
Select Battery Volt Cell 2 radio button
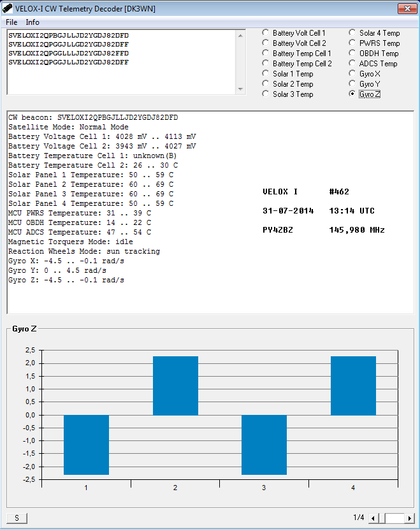pyautogui.click(x=266, y=43)
